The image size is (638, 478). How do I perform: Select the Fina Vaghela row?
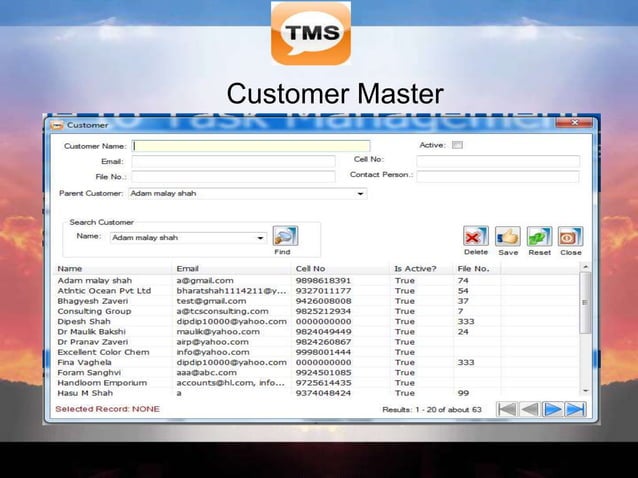[x=316, y=362]
